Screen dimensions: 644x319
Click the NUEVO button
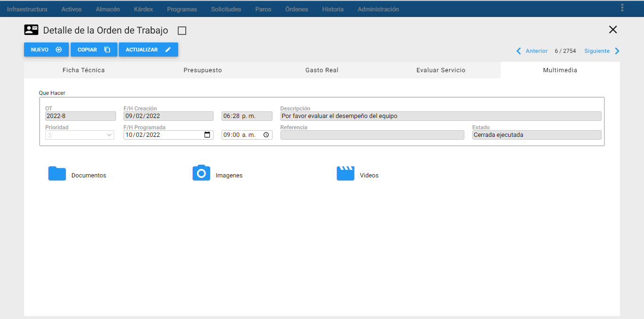pyautogui.click(x=46, y=50)
